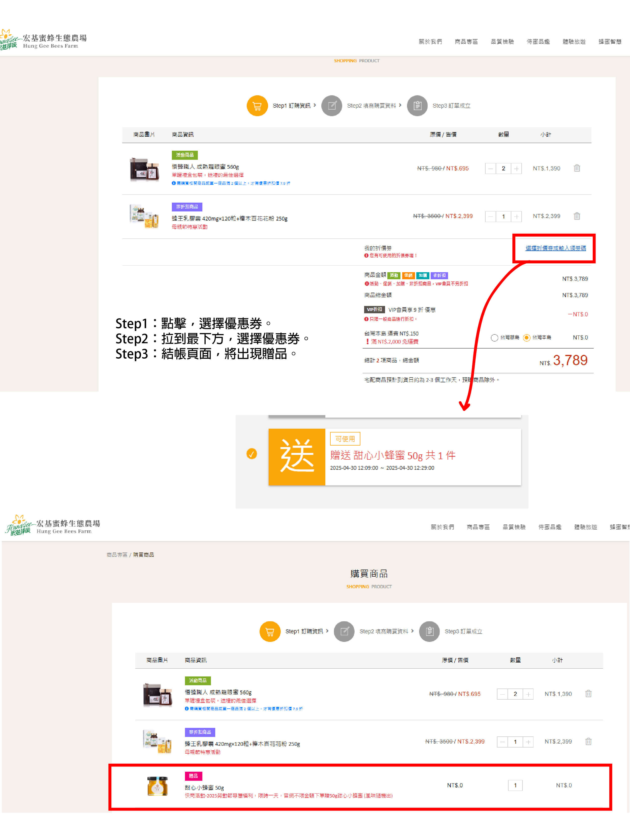Click the Step3 clipboard icon in upper progress bar
Image resolution: width=630 pixels, height=840 pixels.
[x=417, y=106]
